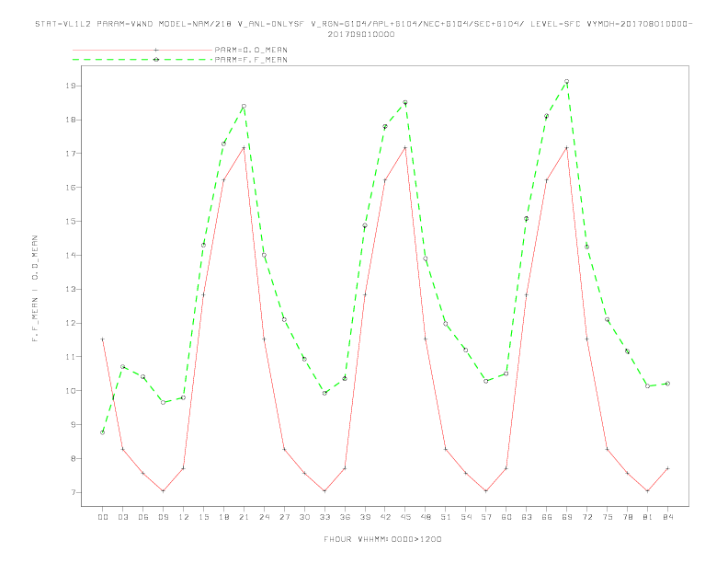Select the red plus minimum at hour 33

324,491
